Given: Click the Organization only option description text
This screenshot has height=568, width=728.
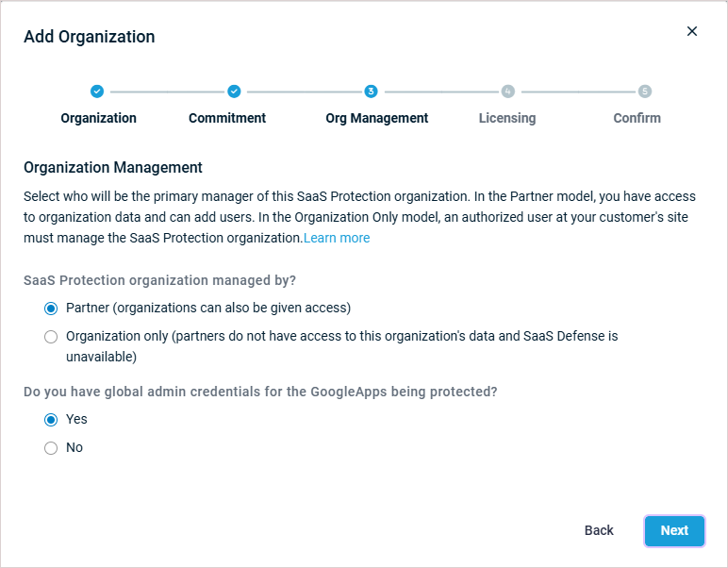Looking at the screenshot, I should pyautogui.click(x=341, y=346).
